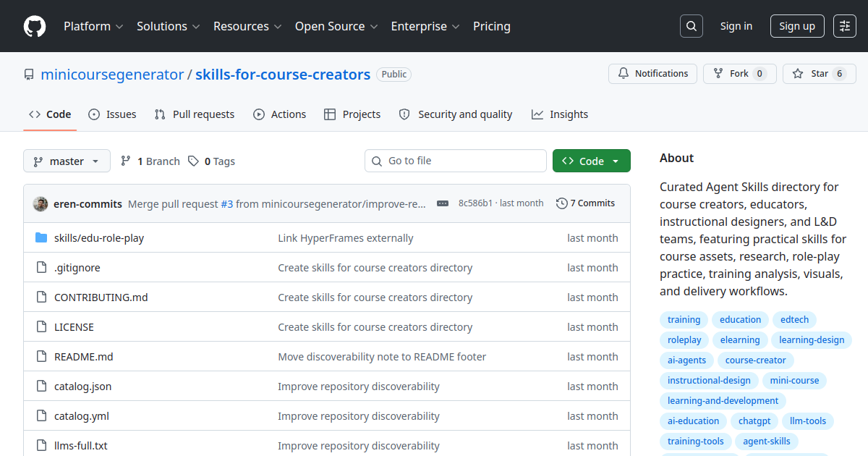
Task: Fork this repository
Action: pyautogui.click(x=739, y=74)
